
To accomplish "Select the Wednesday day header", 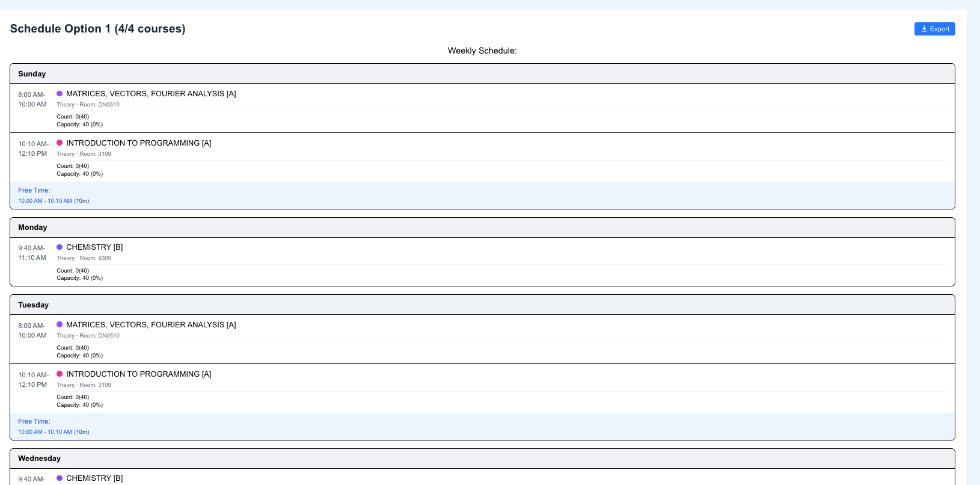I will [x=39, y=459].
